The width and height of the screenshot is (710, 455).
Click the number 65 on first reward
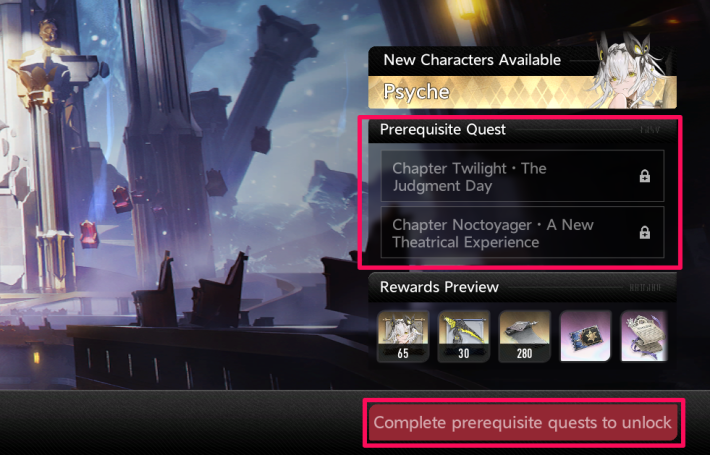coord(403,353)
